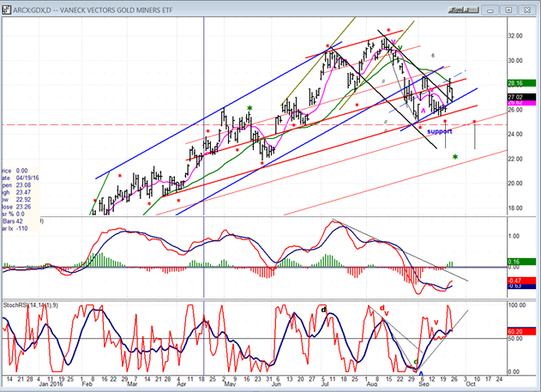Screen dimensions: 541x392
Task: Click the chart window icon in title bar
Action: tap(7, 9)
